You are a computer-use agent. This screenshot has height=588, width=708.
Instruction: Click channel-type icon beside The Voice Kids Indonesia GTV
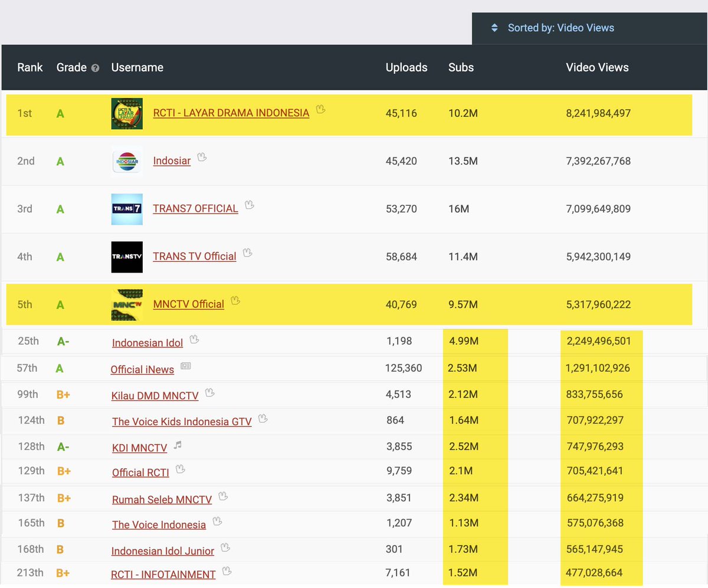point(263,419)
